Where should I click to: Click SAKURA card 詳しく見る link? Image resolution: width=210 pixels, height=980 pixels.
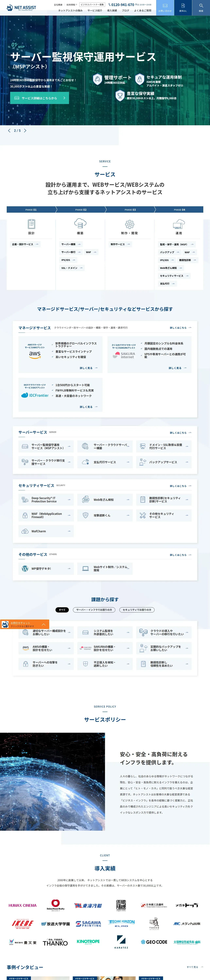pos(178,368)
